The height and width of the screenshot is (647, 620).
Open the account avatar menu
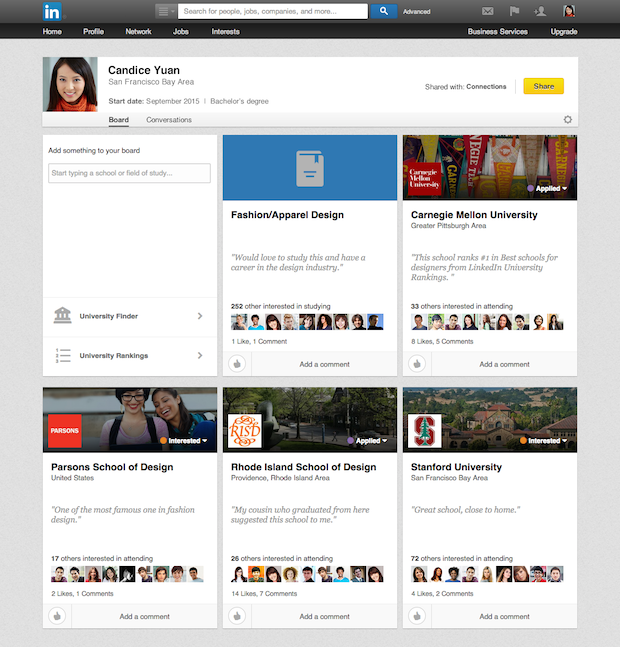569,11
